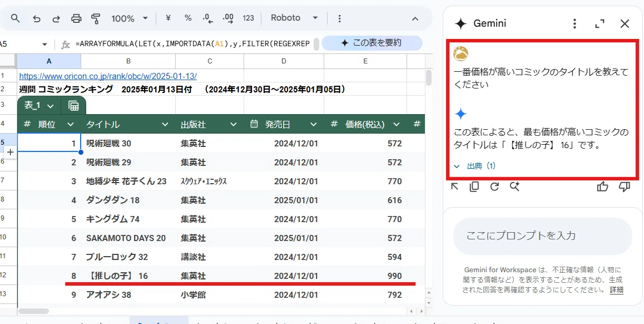Give thumbs up to Gemini response

tap(602, 186)
